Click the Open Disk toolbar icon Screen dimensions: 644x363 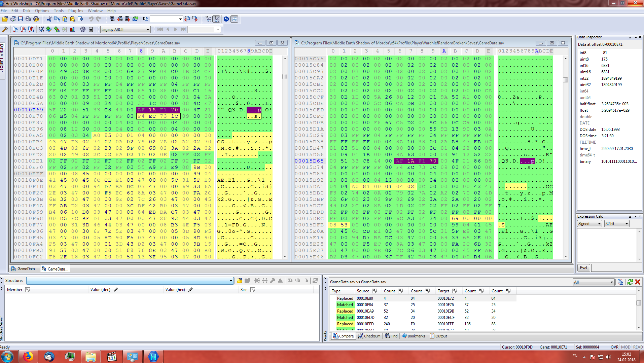(13, 19)
